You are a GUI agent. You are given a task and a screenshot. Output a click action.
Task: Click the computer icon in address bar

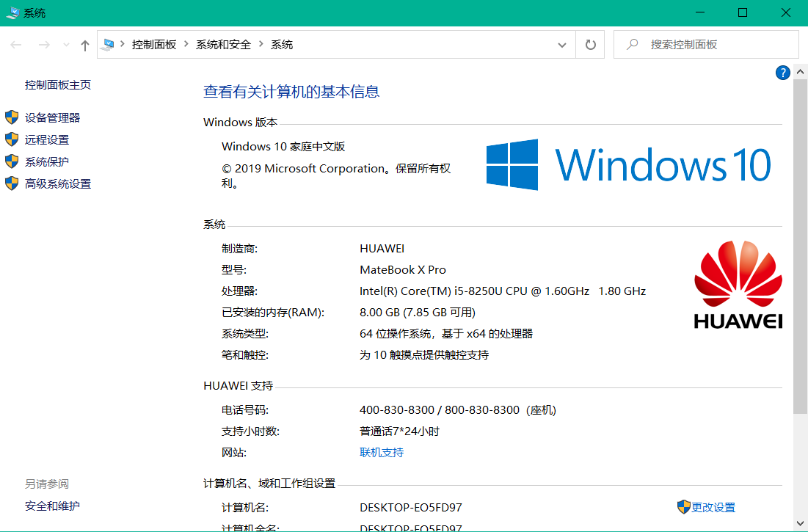(108, 45)
